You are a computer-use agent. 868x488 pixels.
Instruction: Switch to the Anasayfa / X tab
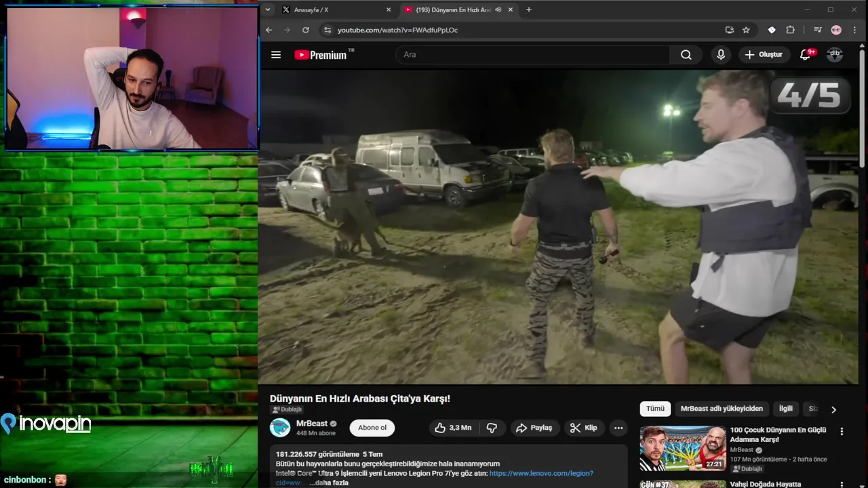point(336,9)
